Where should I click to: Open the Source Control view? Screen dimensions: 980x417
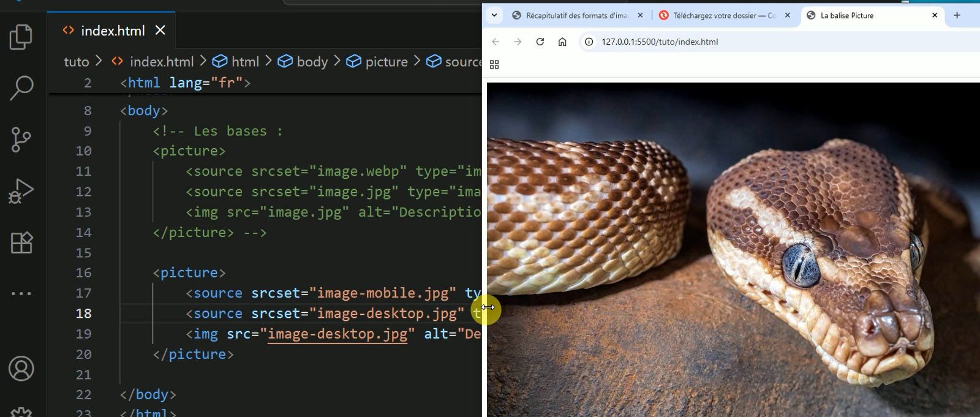tap(21, 140)
